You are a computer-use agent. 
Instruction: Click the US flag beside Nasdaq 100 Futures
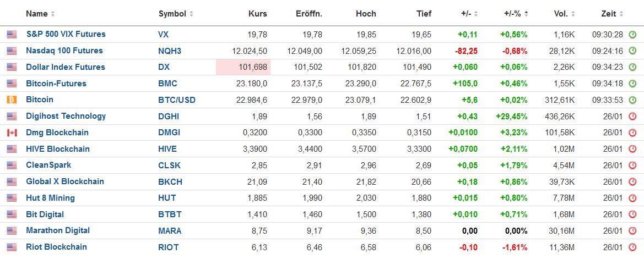(12, 51)
